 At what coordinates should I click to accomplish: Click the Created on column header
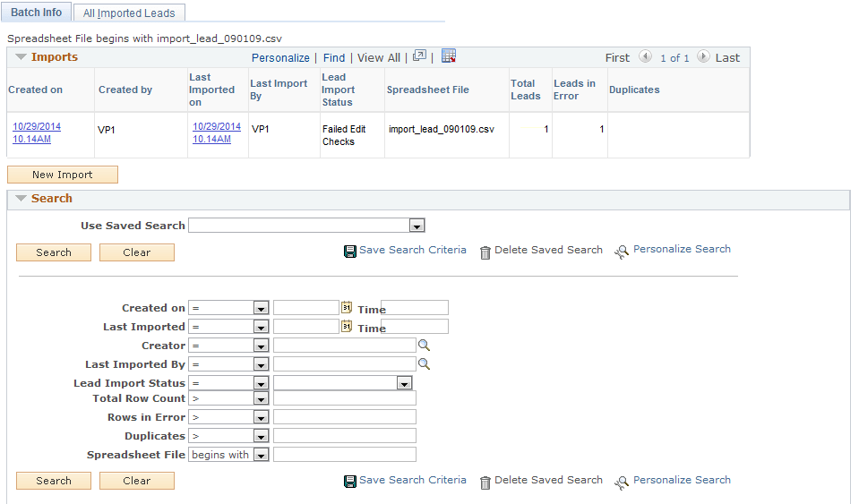coord(35,90)
